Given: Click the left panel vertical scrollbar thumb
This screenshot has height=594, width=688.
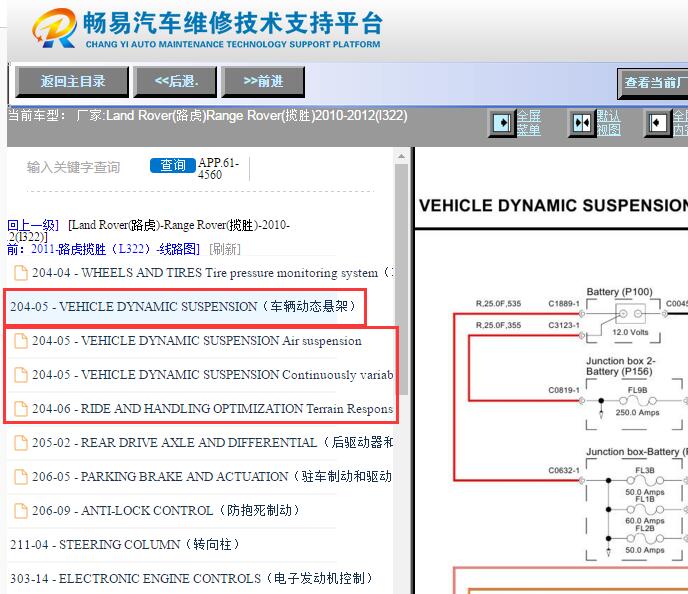Looking at the screenshot, I should (401, 279).
